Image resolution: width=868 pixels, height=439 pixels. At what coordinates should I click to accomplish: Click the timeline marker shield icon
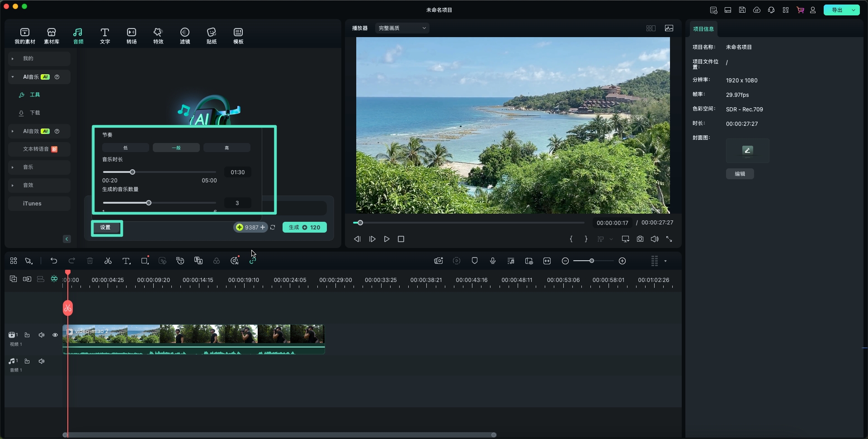pos(475,261)
